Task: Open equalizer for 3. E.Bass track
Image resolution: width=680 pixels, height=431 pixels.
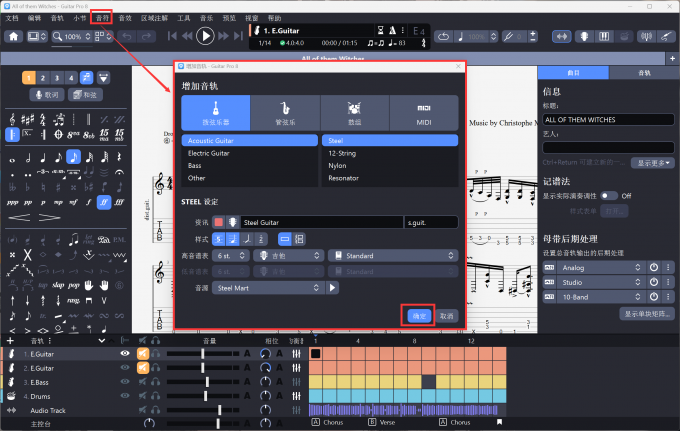Action: pyautogui.click(x=297, y=382)
